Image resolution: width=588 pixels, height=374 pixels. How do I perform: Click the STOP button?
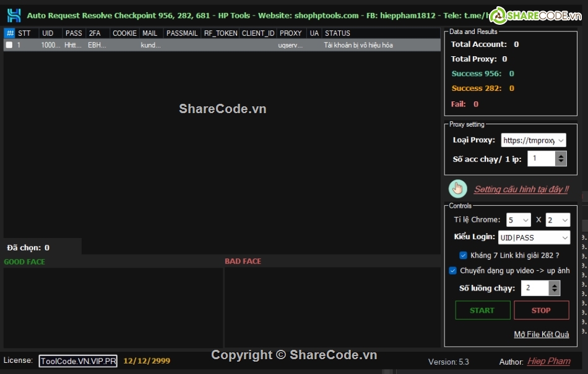point(541,310)
